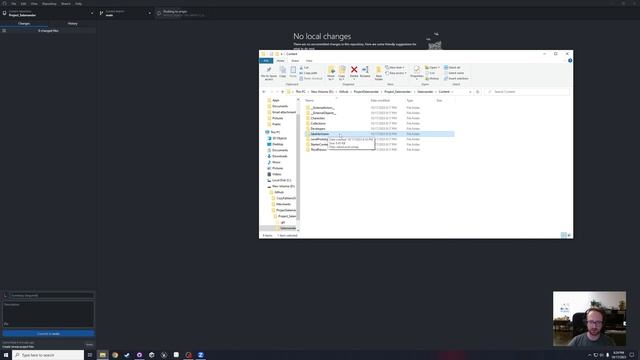Open the Explorer File tab
The image size is (640, 360).
coord(266,61)
